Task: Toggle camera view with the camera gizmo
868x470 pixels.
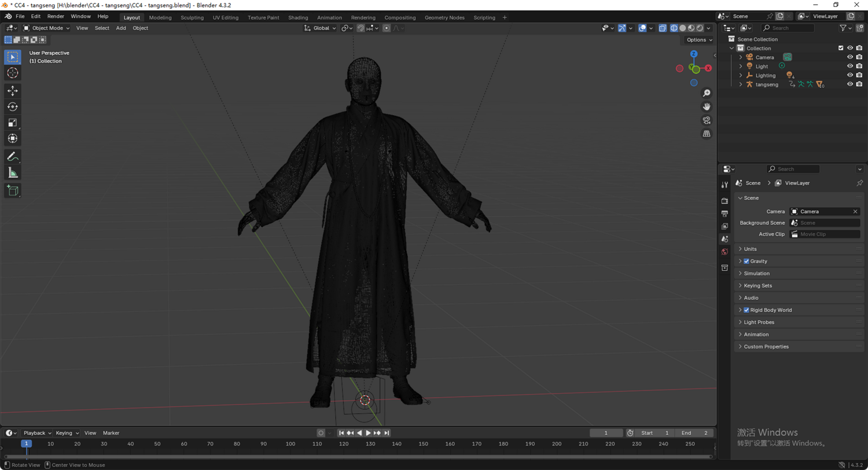Action: [707, 120]
